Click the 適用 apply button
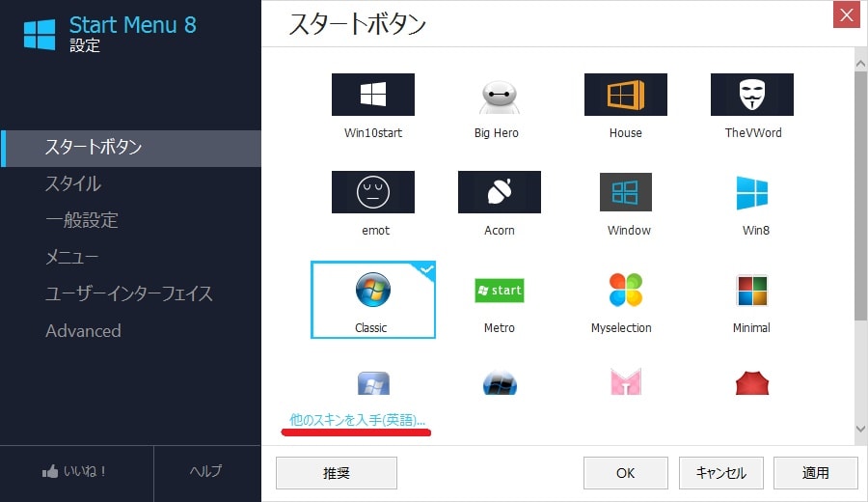The image size is (868, 502). pos(815,473)
